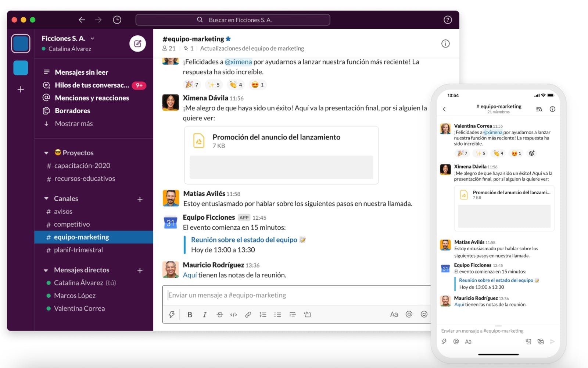Apply strikethrough formatting
The width and height of the screenshot is (588, 368).
(x=219, y=315)
